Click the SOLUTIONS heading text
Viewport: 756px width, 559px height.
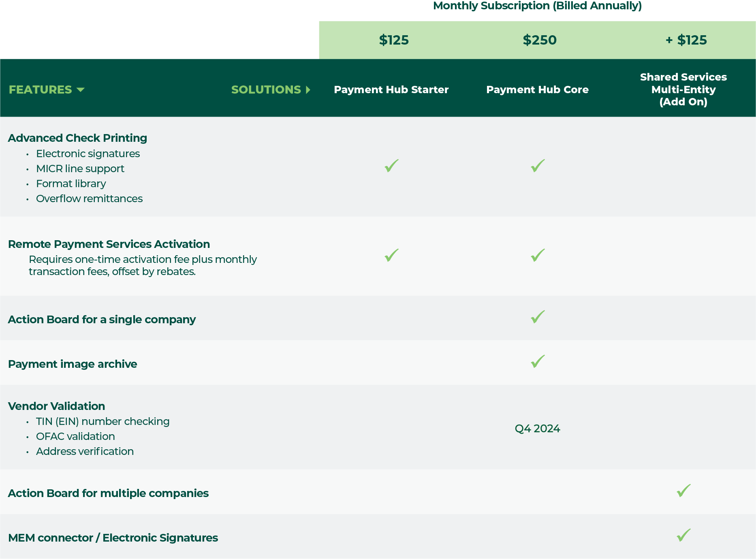point(266,90)
